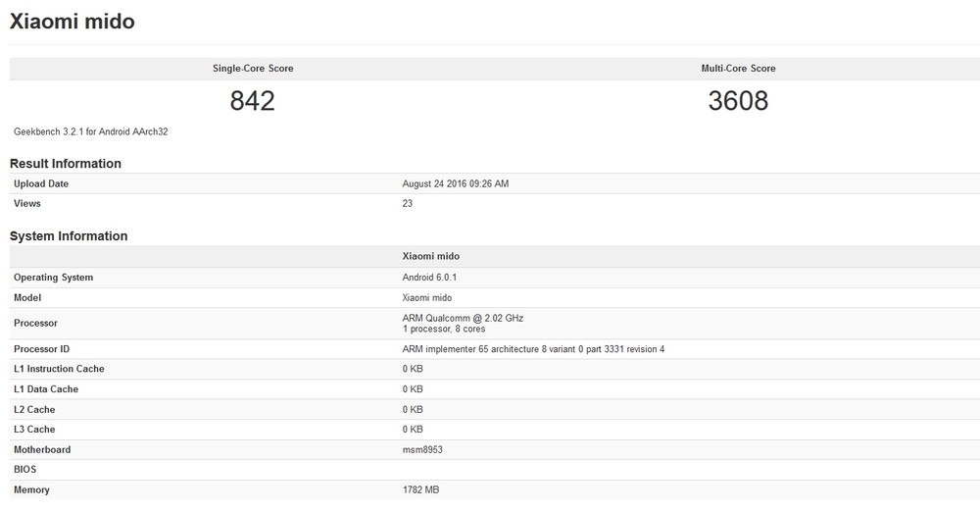Click the 1782 MB memory value

(420, 489)
